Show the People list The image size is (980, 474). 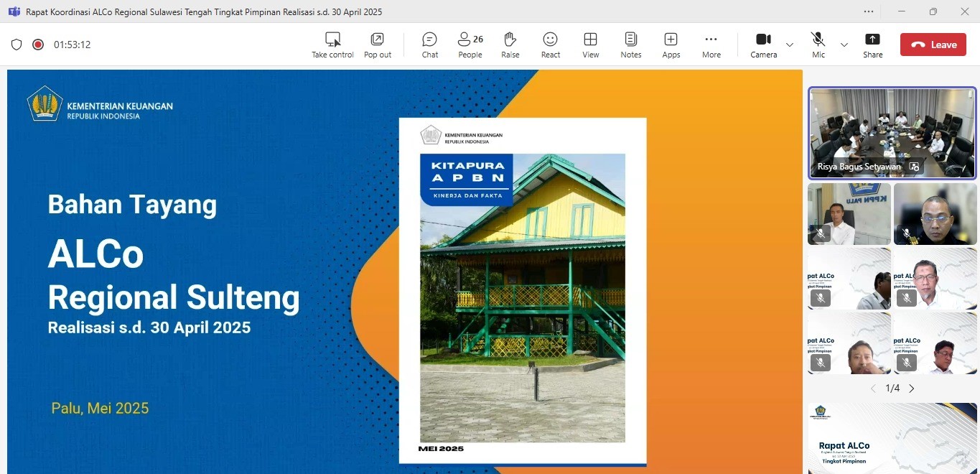470,44
